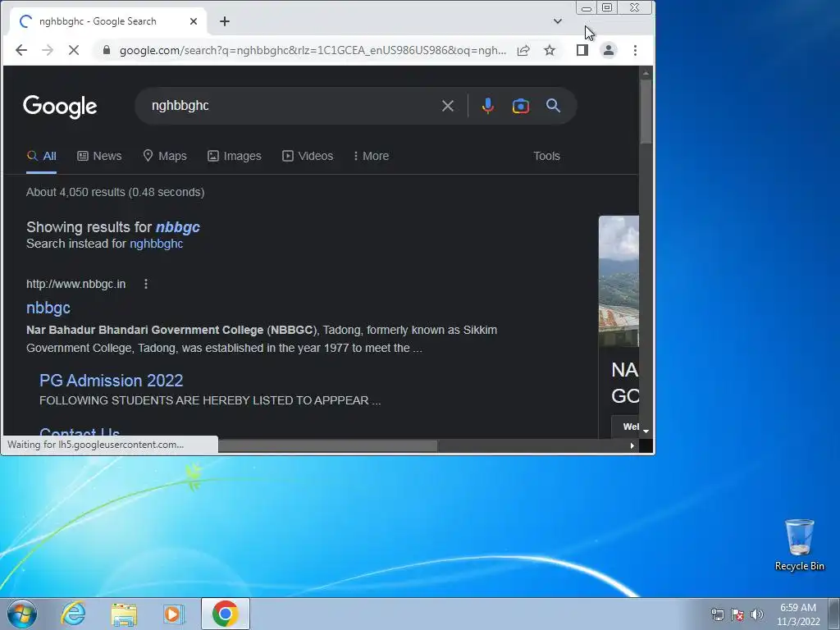Image resolution: width=840 pixels, height=630 pixels.
Task: Click the knowledge panel college photo
Action: coord(619,281)
